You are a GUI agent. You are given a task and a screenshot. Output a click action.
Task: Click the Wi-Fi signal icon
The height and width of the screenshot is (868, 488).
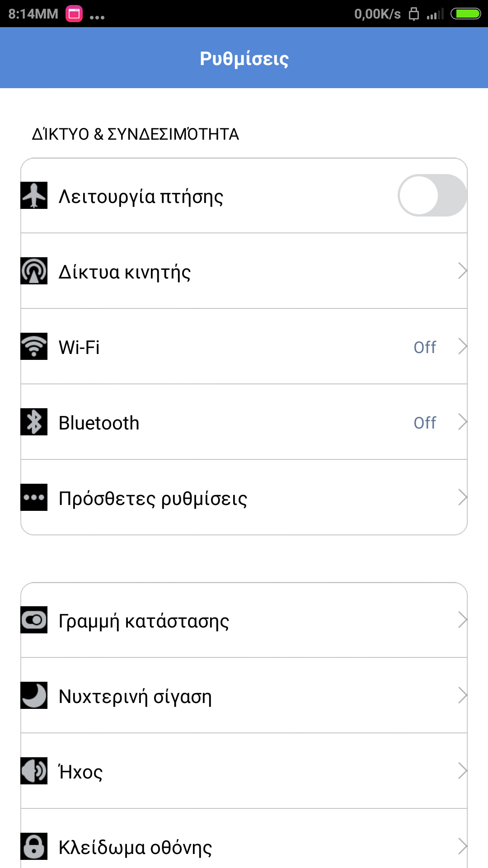34,346
